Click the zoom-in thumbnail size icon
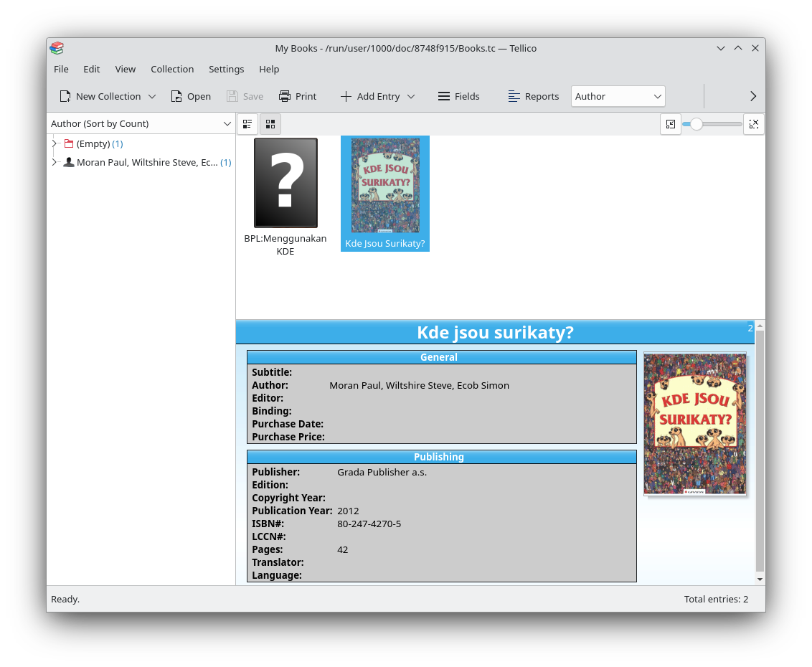Screen dimensions: 812x667 754,124
